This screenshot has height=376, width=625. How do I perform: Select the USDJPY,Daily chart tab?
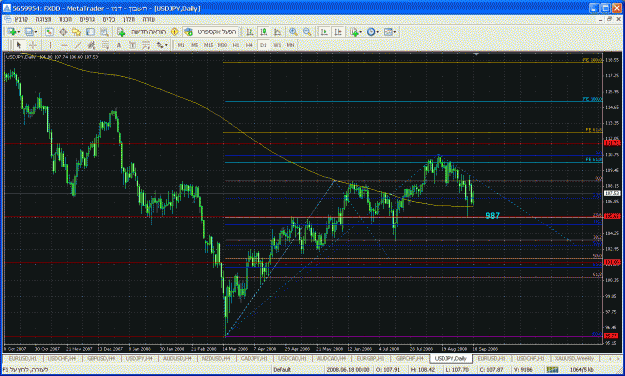[450, 358]
